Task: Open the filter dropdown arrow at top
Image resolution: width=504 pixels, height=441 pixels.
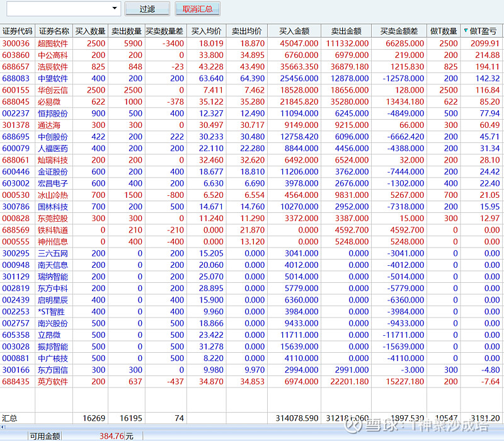Action: click(x=115, y=8)
